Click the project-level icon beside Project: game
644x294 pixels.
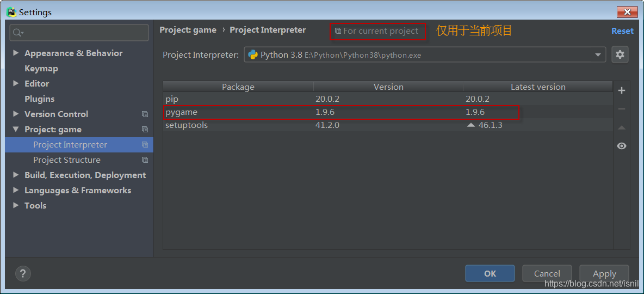[x=145, y=130]
